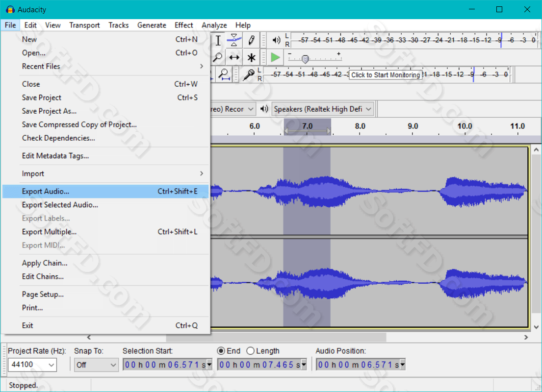Select Edit Metadata Tags...

pyautogui.click(x=105, y=156)
